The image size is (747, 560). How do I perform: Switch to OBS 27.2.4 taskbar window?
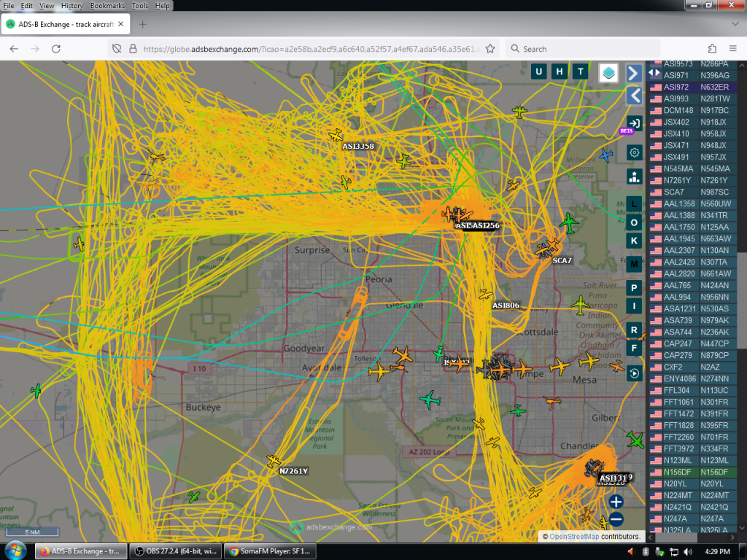(175, 551)
